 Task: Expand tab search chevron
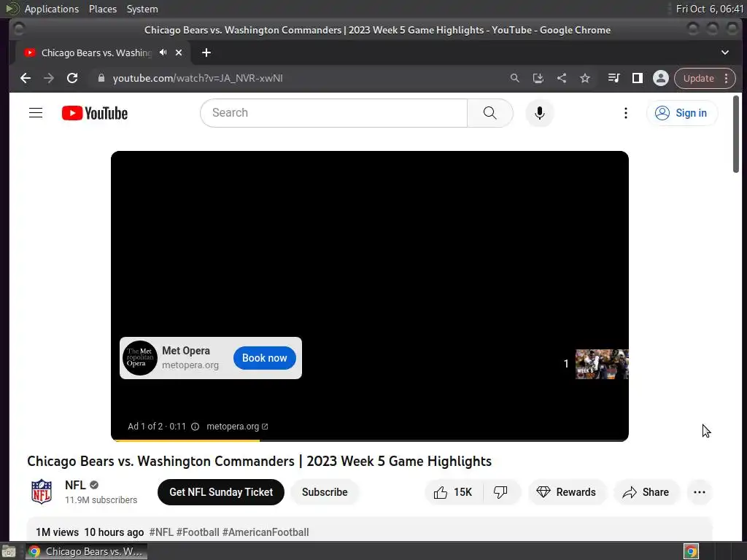tap(724, 52)
